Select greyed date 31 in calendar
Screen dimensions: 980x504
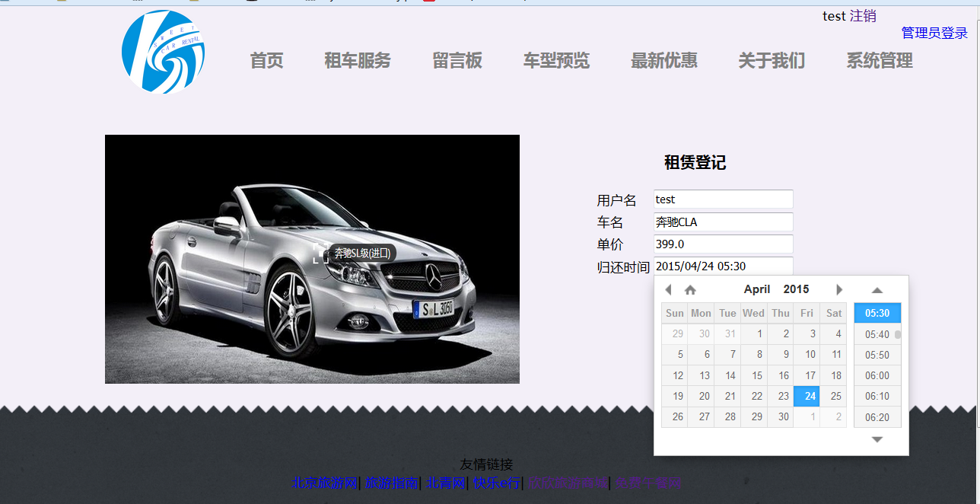(x=727, y=334)
